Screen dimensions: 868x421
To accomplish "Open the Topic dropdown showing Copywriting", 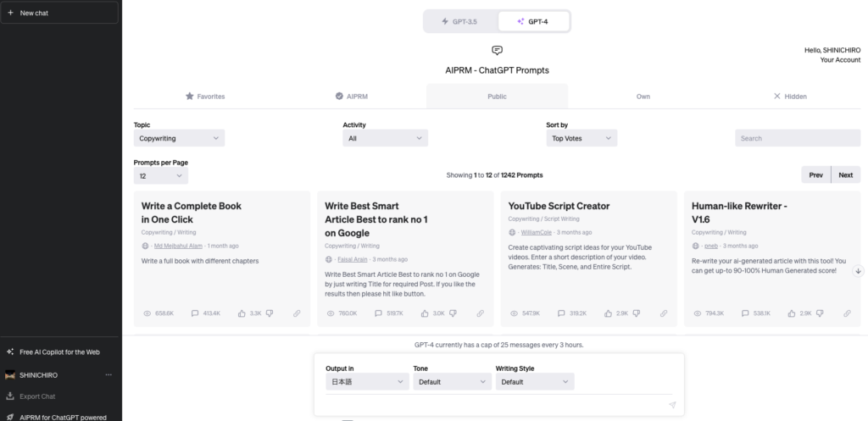I will coord(180,138).
